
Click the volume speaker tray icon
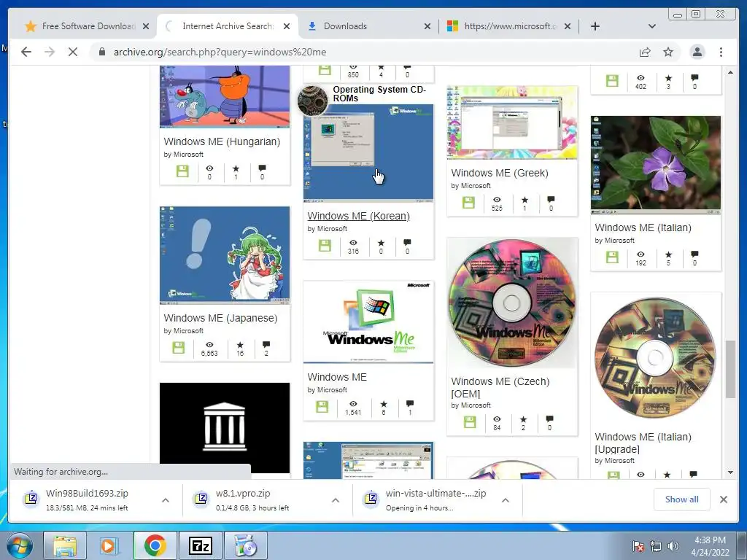click(673, 546)
